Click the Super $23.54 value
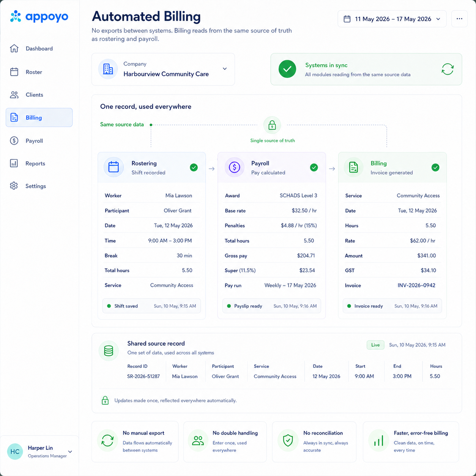The height and width of the screenshot is (476, 476). 307,271
